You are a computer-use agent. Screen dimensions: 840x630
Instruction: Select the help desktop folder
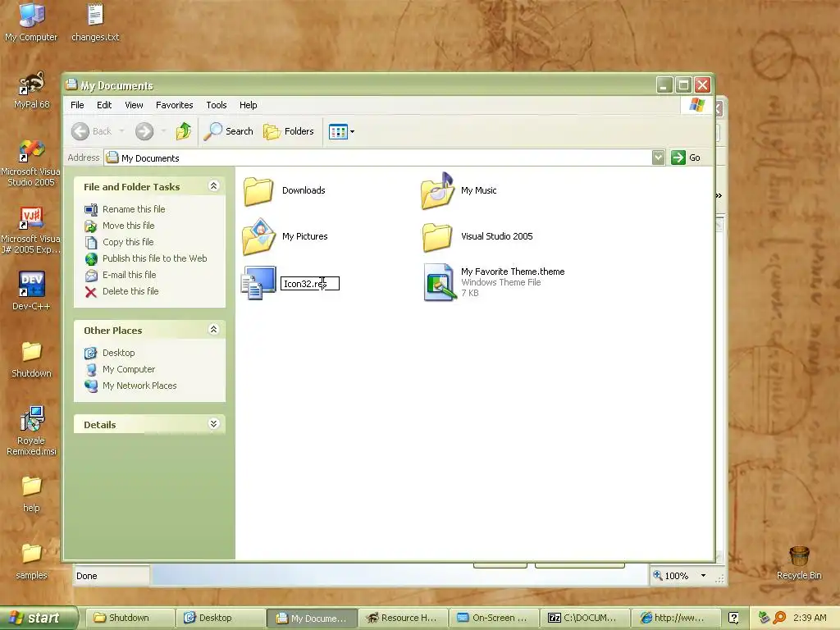coord(31,494)
